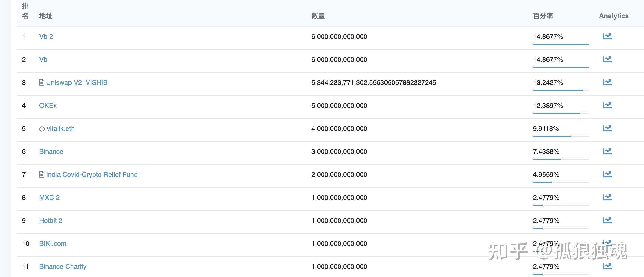Click the 地址 column header
Screen dimensions: 644x277
pos(46,16)
